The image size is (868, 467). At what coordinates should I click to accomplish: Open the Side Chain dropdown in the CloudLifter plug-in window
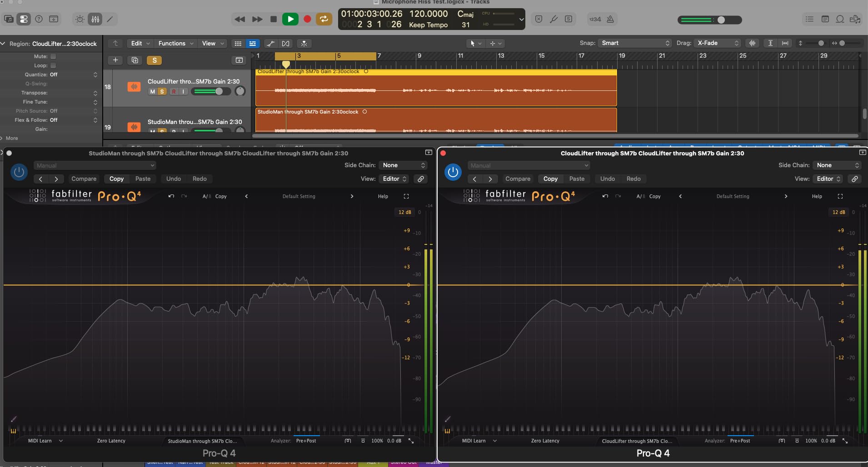coord(838,165)
